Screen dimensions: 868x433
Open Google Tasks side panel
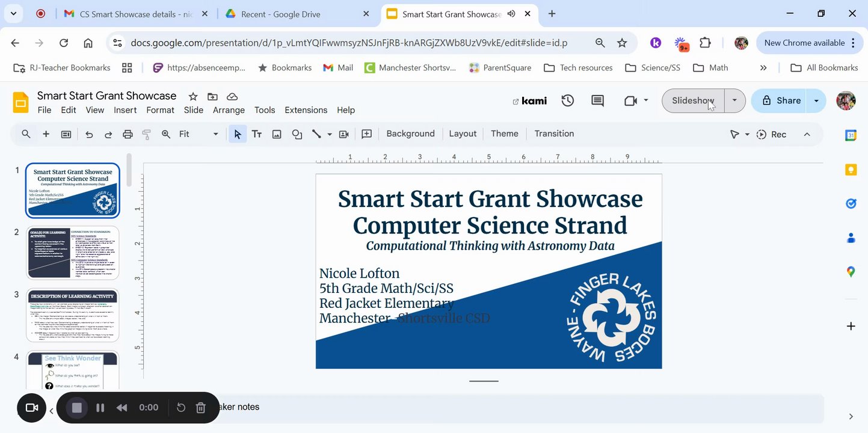851,204
